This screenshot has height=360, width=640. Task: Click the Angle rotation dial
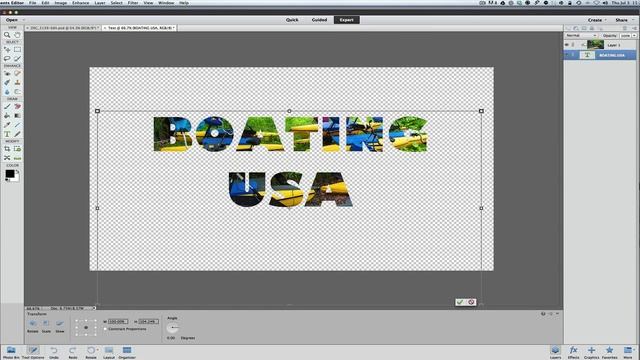click(x=173, y=328)
